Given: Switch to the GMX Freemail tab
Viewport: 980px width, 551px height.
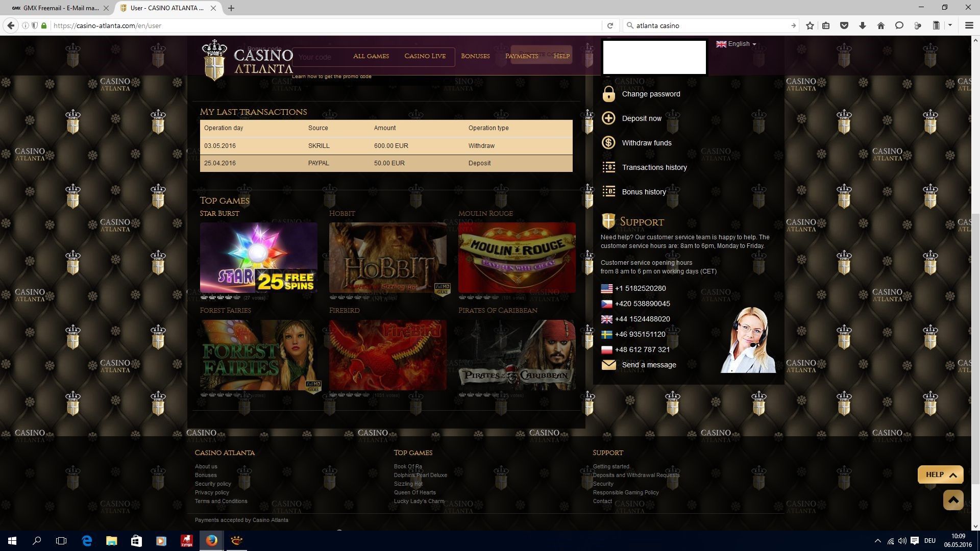Looking at the screenshot, I should [x=60, y=8].
